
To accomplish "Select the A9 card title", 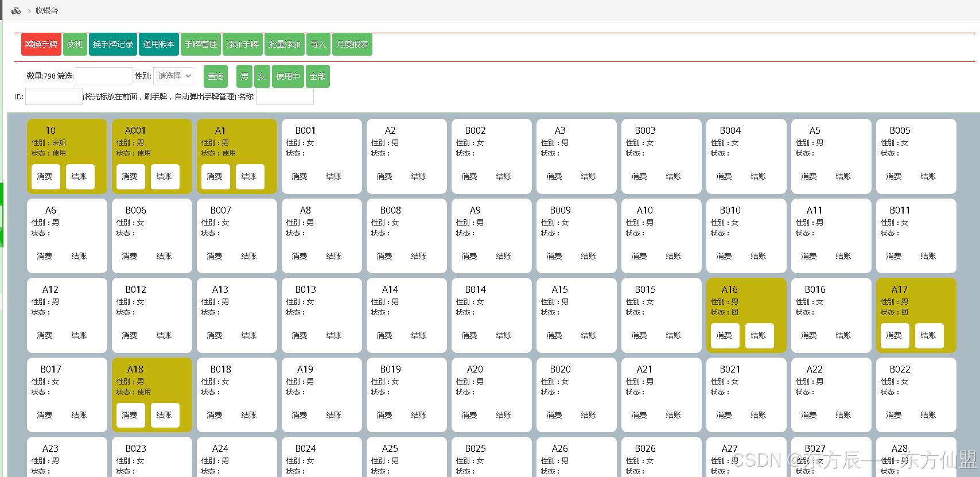I will (475, 210).
